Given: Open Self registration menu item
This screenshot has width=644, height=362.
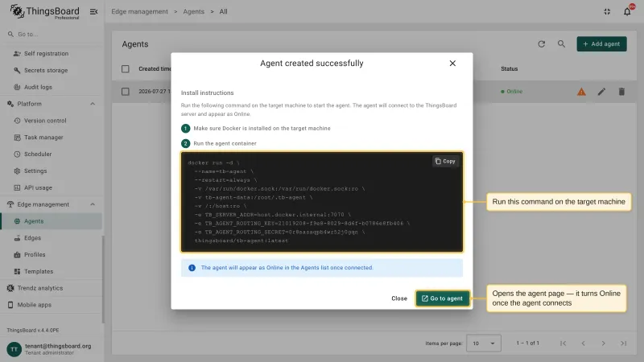Looking at the screenshot, I should coord(52,53).
